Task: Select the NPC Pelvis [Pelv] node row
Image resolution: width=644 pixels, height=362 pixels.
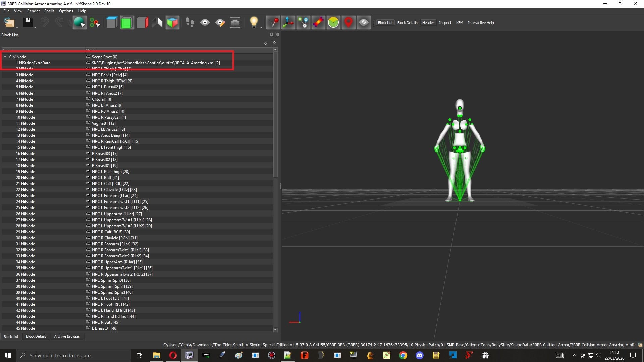Action: pyautogui.click(x=137, y=75)
